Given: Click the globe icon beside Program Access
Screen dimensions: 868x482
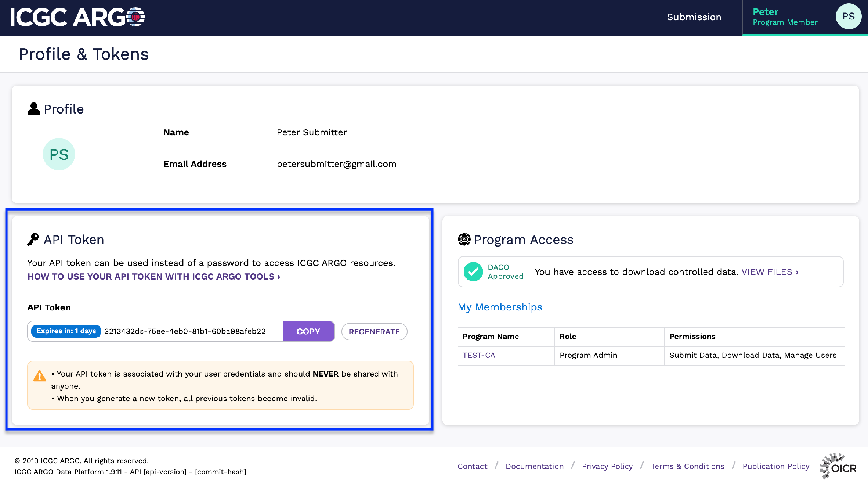Looking at the screenshot, I should click(x=464, y=240).
